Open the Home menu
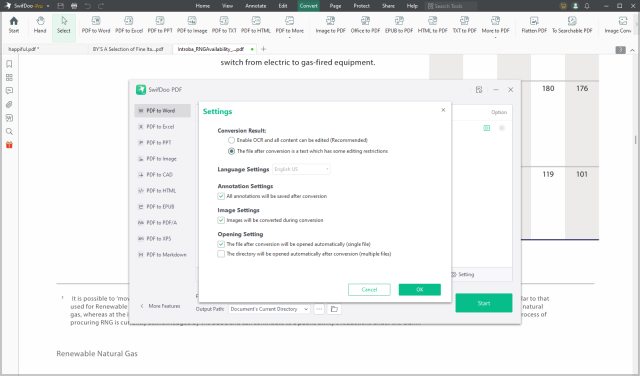Screen dimensions: 640x376 [202, 6]
